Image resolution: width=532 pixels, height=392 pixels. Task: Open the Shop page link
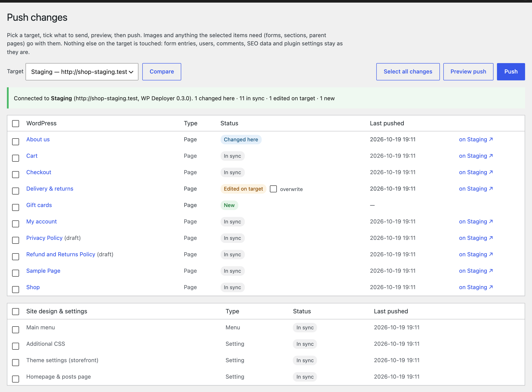pyautogui.click(x=33, y=287)
